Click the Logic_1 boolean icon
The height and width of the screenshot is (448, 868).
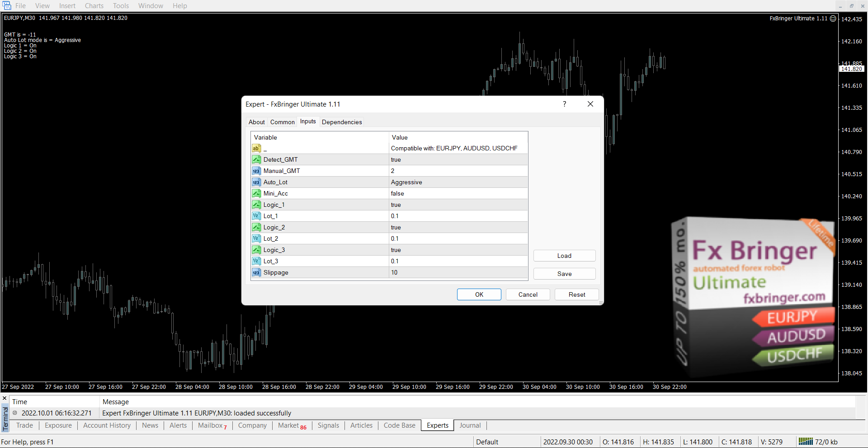(x=256, y=205)
